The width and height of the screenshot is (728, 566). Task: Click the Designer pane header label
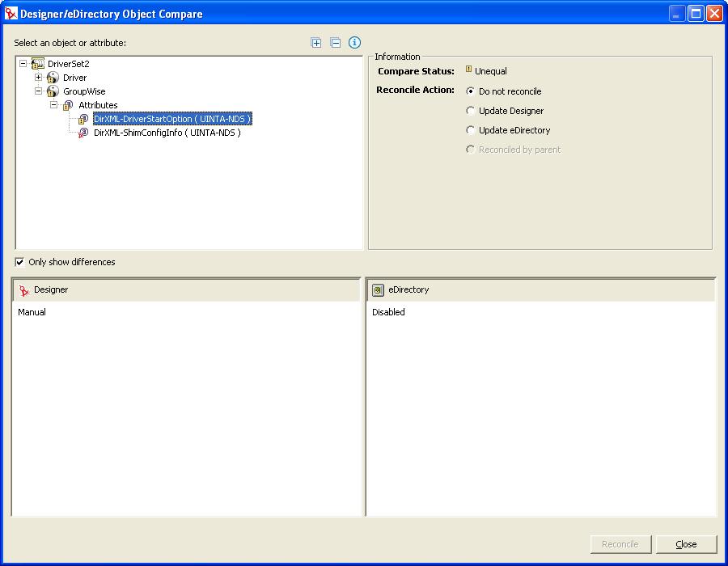click(51, 289)
